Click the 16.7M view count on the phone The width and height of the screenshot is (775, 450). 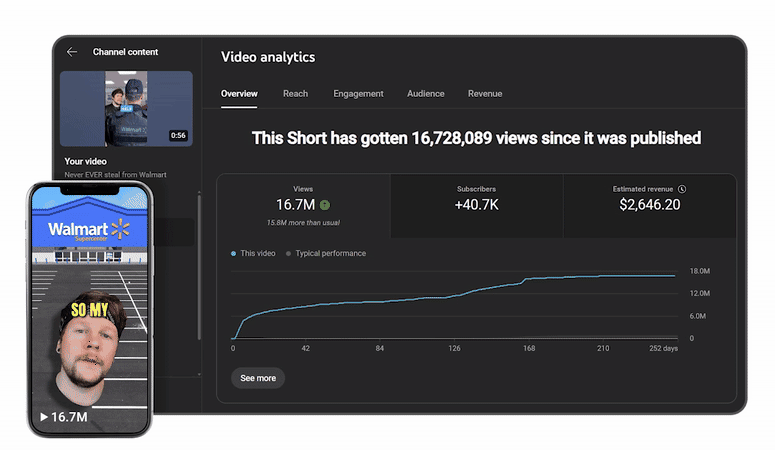click(x=69, y=417)
